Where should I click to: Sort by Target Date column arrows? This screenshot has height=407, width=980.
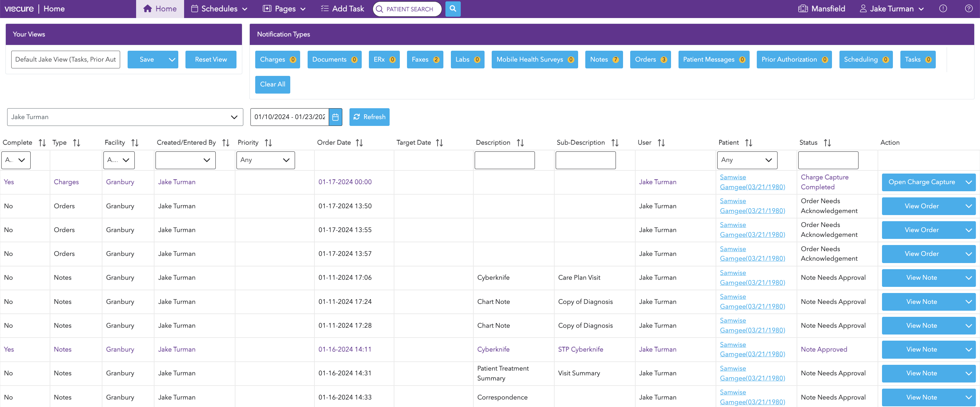point(440,143)
